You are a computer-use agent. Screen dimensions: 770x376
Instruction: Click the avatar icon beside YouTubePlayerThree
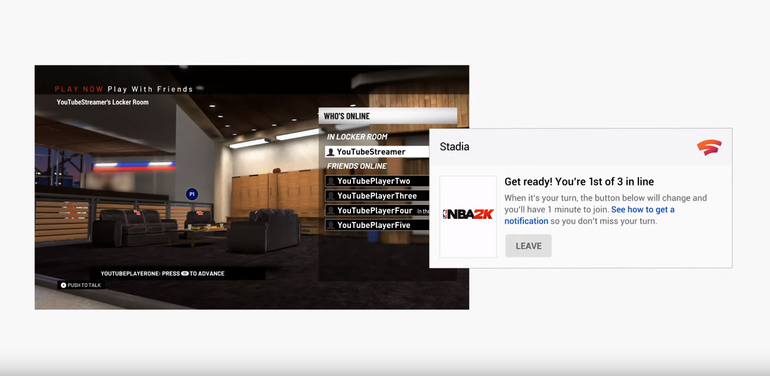331,196
